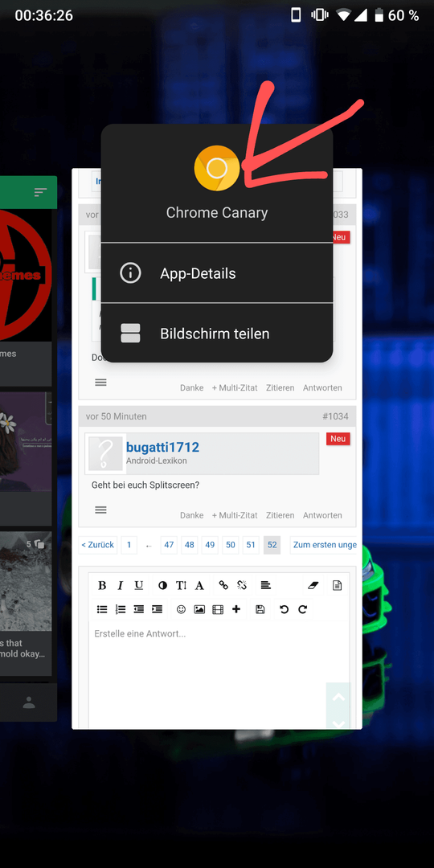Tap the Chrome Canary app icon

[217, 168]
